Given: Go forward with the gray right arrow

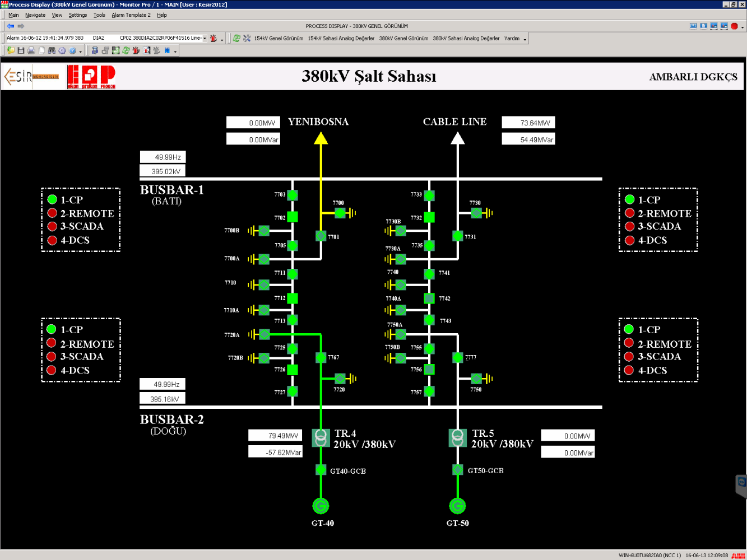Looking at the screenshot, I should [x=21, y=26].
